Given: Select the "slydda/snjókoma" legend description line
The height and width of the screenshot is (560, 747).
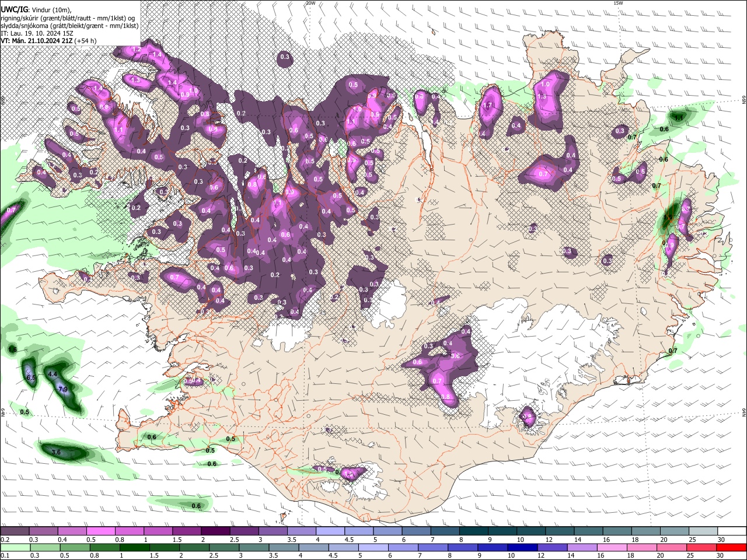Looking at the screenshot, I should click(69, 26).
